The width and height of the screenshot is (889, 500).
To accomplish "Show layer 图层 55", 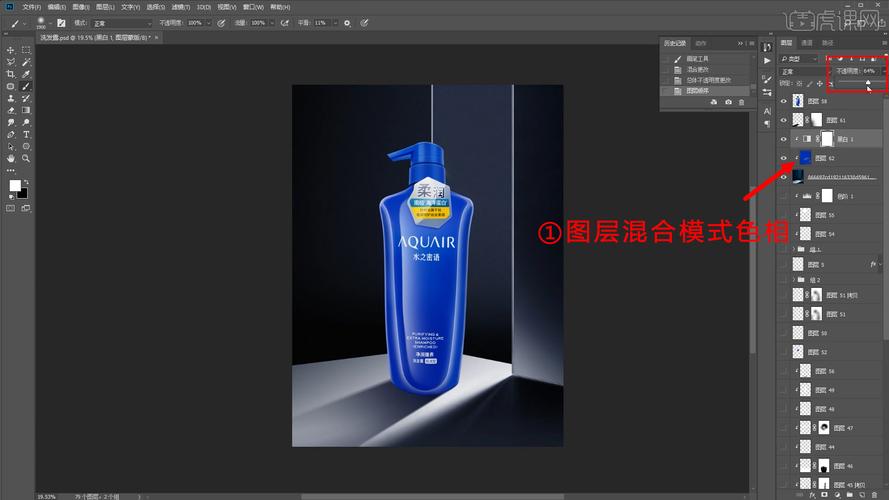I will pyautogui.click(x=784, y=215).
